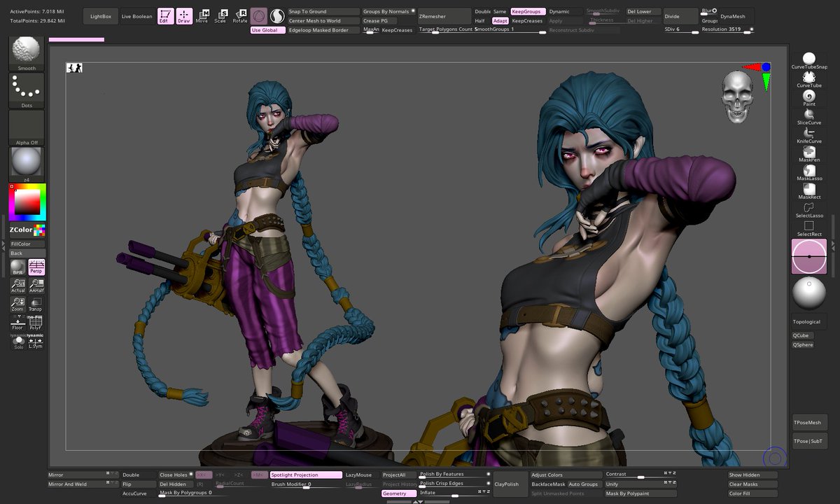Image resolution: width=840 pixels, height=504 pixels.
Task: Open the Smooth brush thumbnail
Action: (x=27, y=52)
